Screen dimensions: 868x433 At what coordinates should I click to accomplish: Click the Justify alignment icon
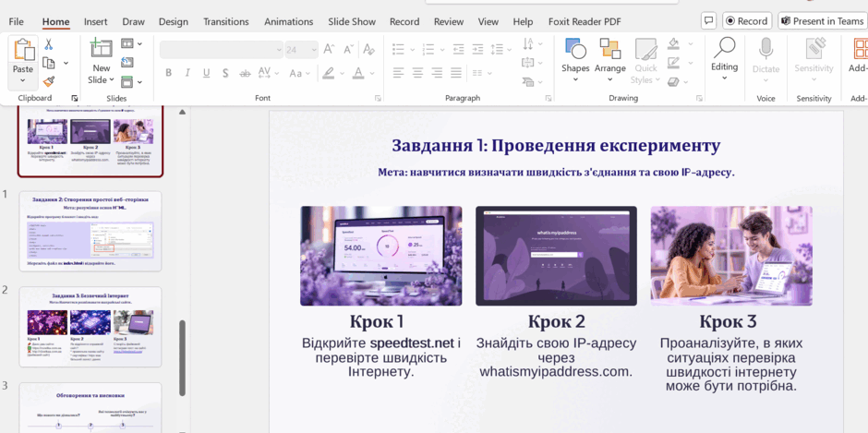coord(456,72)
